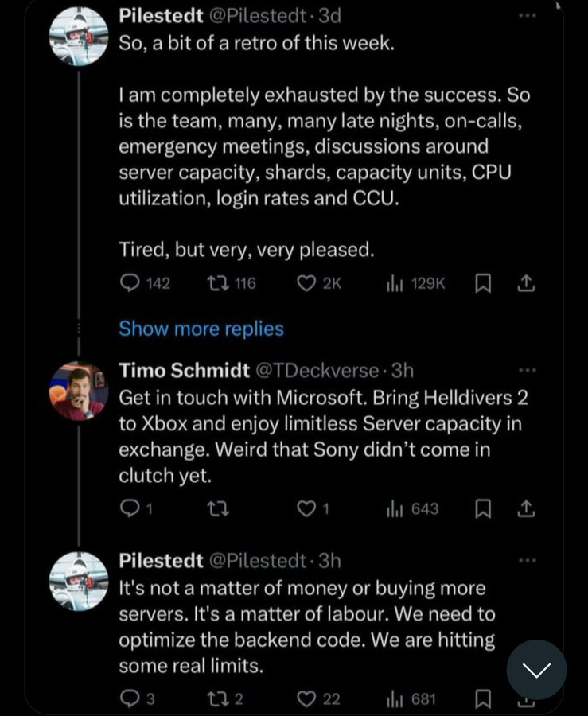This screenshot has height=716, width=588.
Task: Open Timo Schmidt's profile picture
Action: pyautogui.click(x=79, y=391)
